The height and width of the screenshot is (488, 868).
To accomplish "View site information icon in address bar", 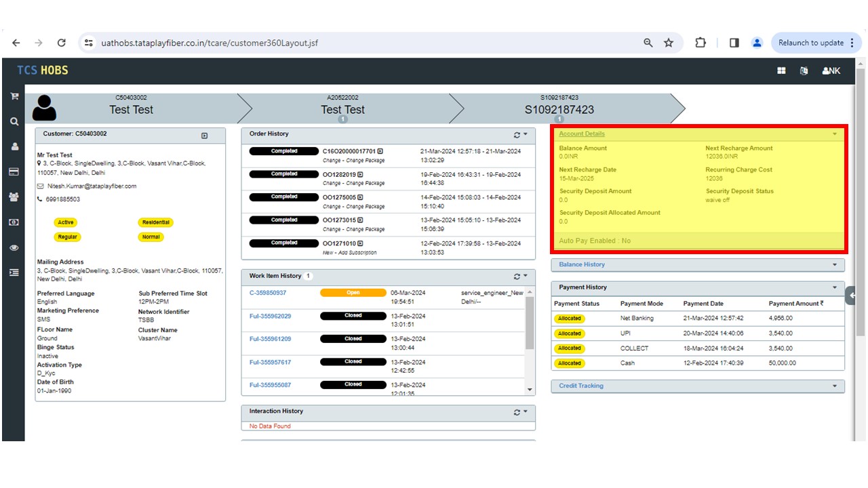I will [89, 43].
